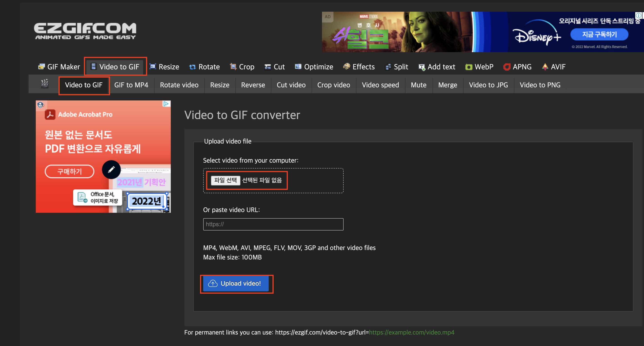
Task: Click the 파일 선택 file chooser button
Action: pyautogui.click(x=225, y=180)
